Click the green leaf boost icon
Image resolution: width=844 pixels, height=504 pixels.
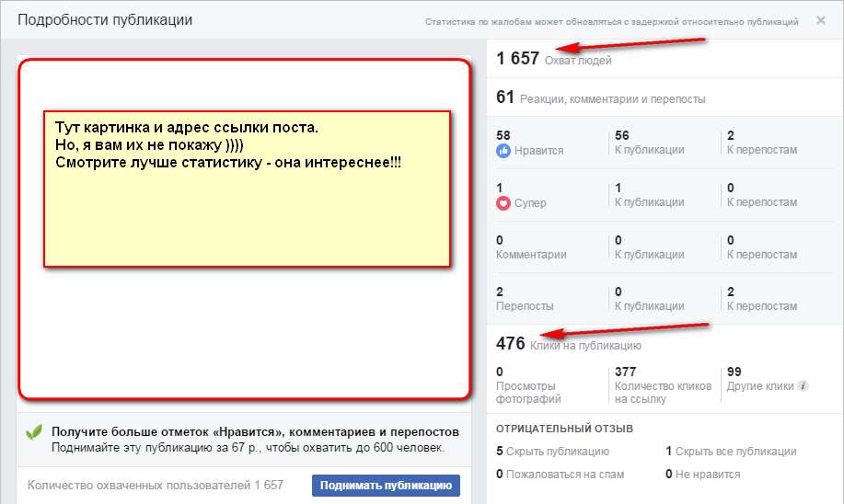(34, 431)
